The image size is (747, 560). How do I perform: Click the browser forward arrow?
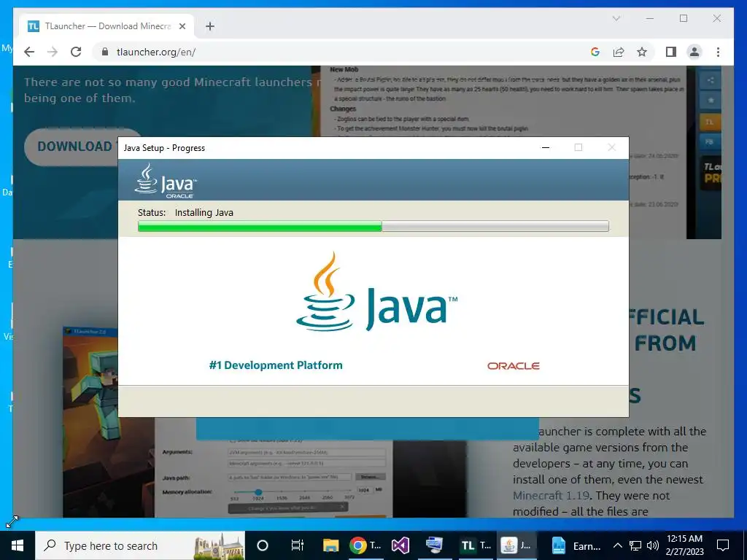pyautogui.click(x=53, y=52)
